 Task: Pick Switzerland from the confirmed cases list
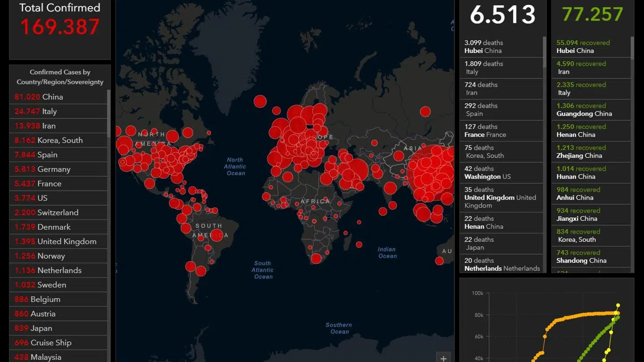[x=58, y=213]
